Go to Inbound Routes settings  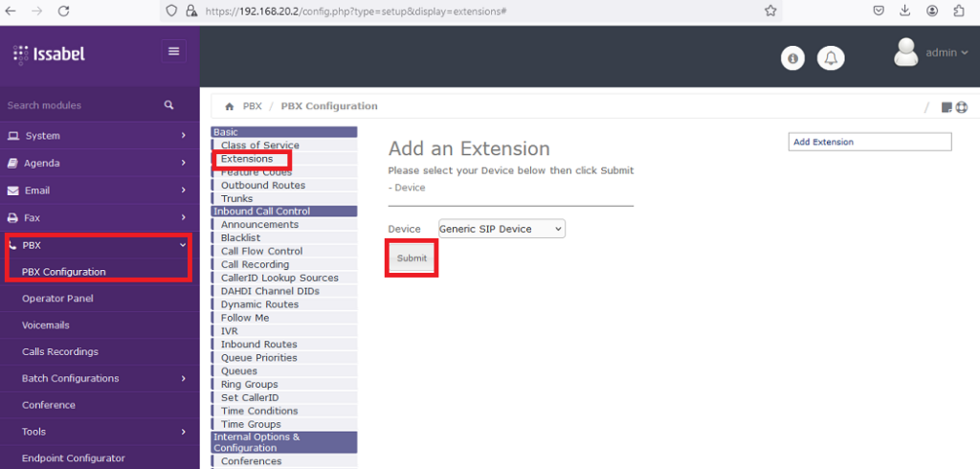258,345
